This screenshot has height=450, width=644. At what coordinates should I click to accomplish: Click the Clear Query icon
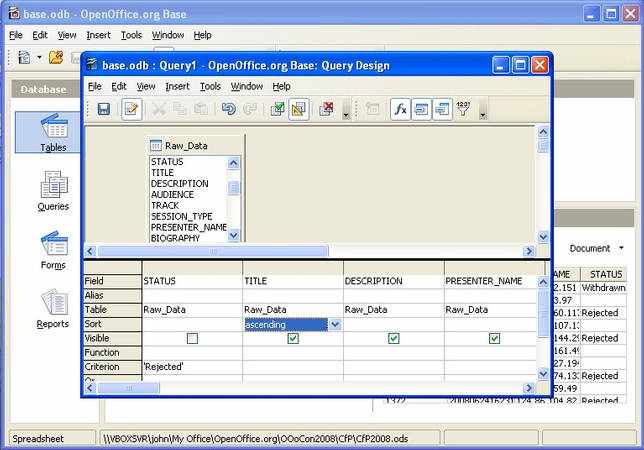coord(327,109)
